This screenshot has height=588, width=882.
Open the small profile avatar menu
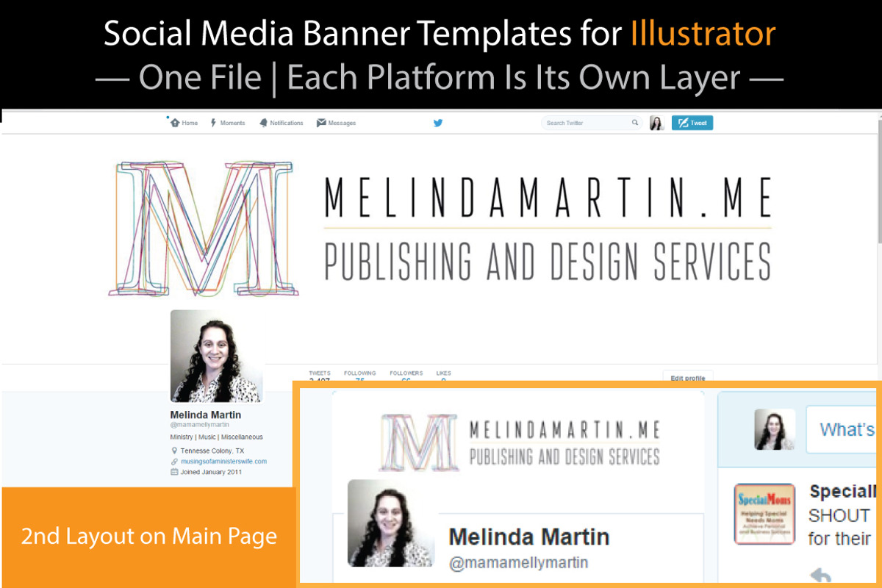656,123
